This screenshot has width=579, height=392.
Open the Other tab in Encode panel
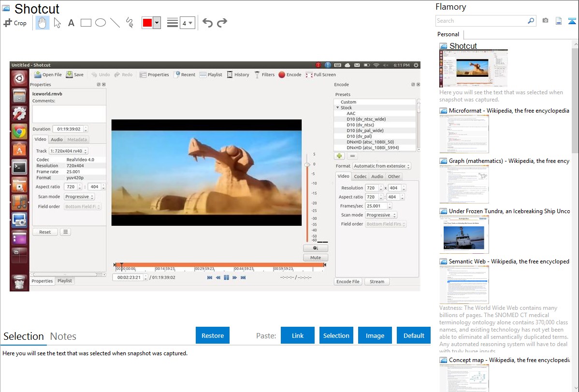(393, 176)
